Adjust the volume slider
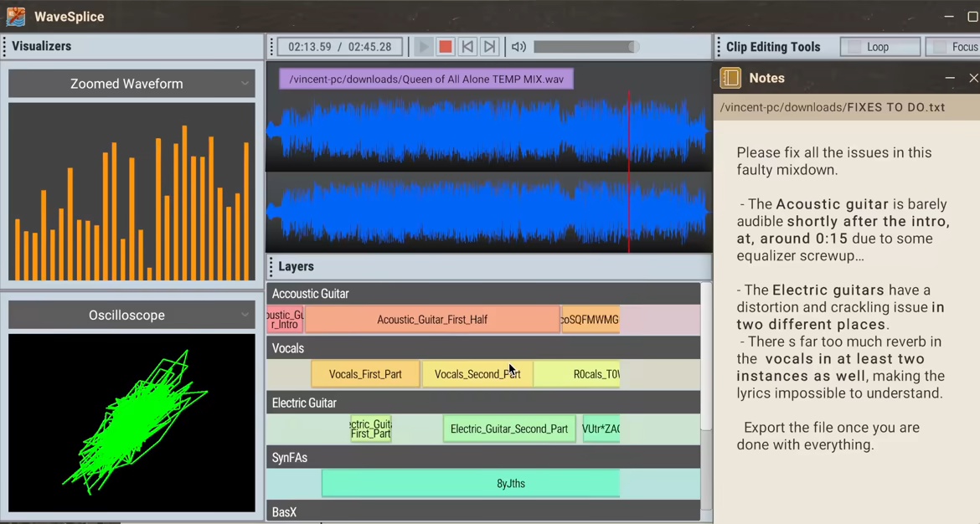This screenshot has width=980, height=524. 586,47
